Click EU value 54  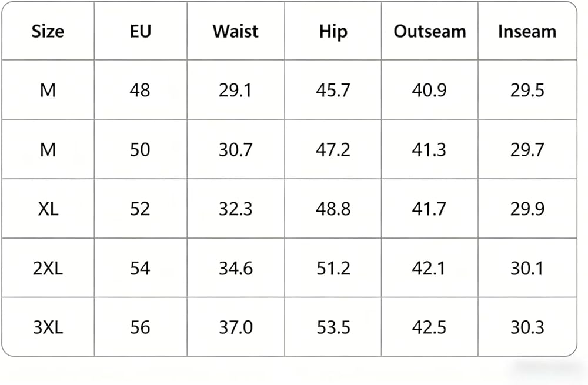point(140,268)
